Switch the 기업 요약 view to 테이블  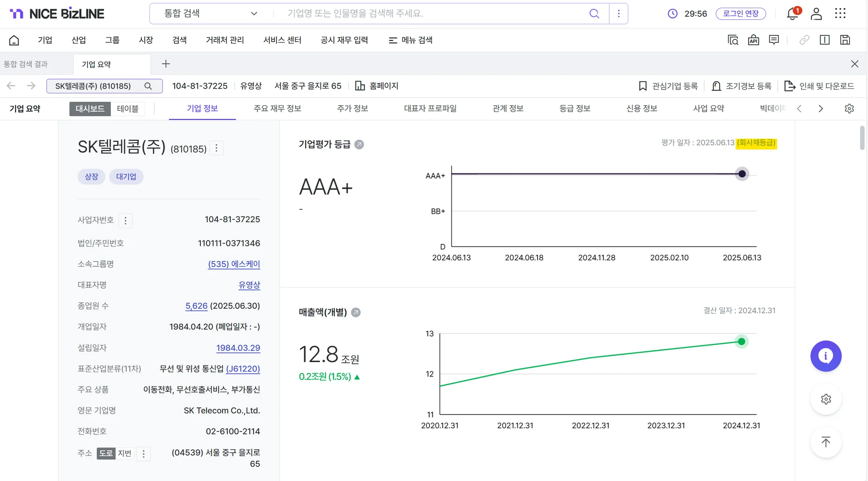pos(128,109)
